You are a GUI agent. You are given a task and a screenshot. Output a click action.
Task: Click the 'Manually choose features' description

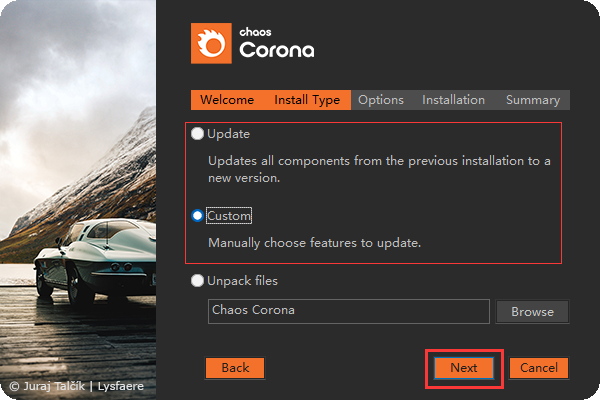314,242
